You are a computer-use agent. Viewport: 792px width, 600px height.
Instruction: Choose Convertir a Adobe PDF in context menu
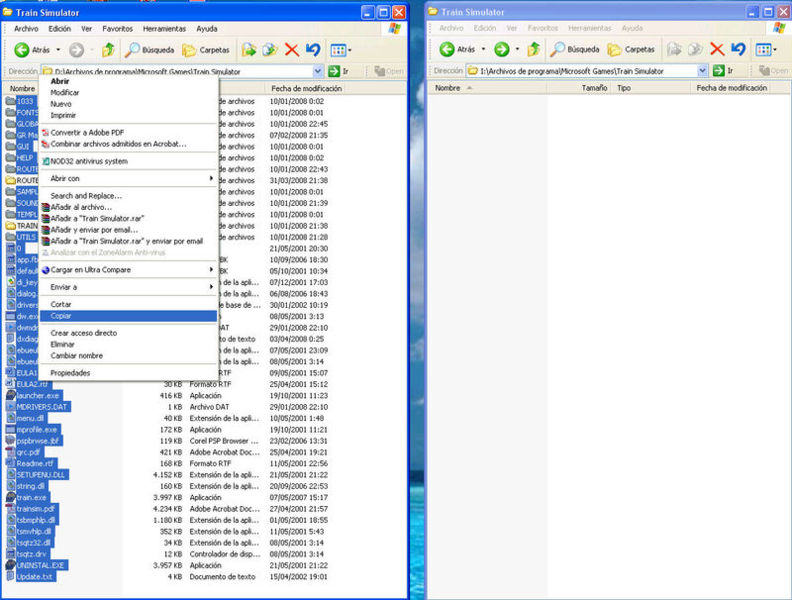click(87, 132)
